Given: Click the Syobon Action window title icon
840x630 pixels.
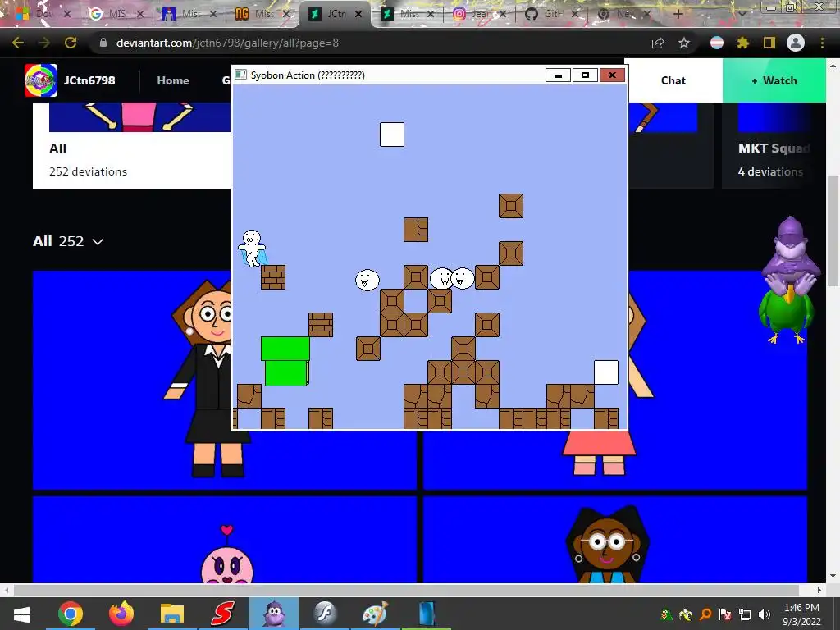Looking at the screenshot, I should 241,75.
